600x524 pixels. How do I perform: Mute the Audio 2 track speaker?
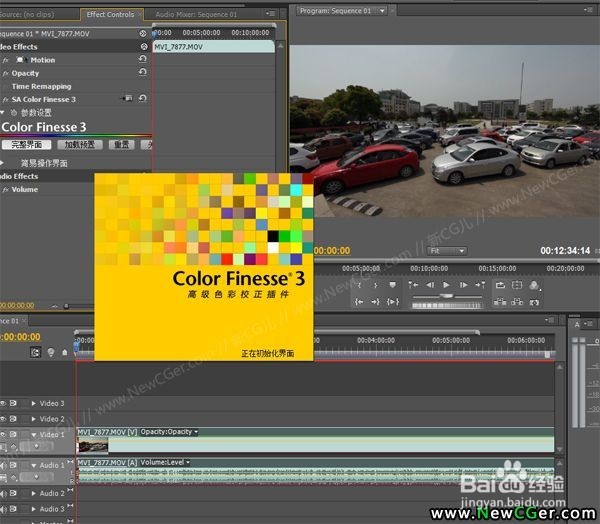coord(3,493)
